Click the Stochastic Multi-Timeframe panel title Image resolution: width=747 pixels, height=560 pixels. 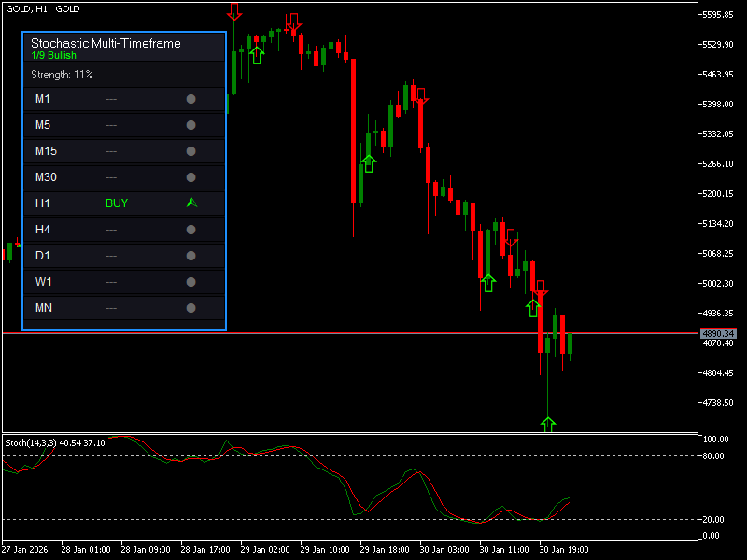106,43
